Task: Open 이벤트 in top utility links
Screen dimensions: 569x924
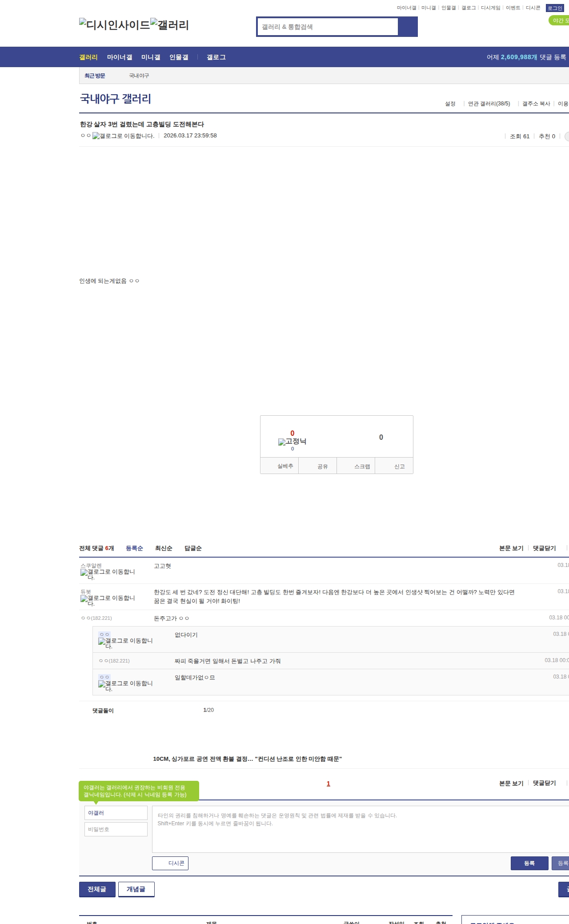Action: pos(513,8)
